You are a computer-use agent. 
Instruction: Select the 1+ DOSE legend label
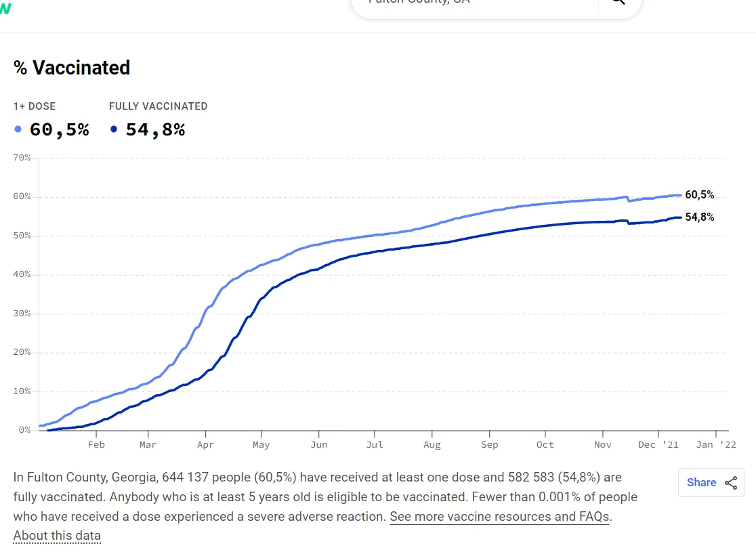pyautogui.click(x=35, y=106)
